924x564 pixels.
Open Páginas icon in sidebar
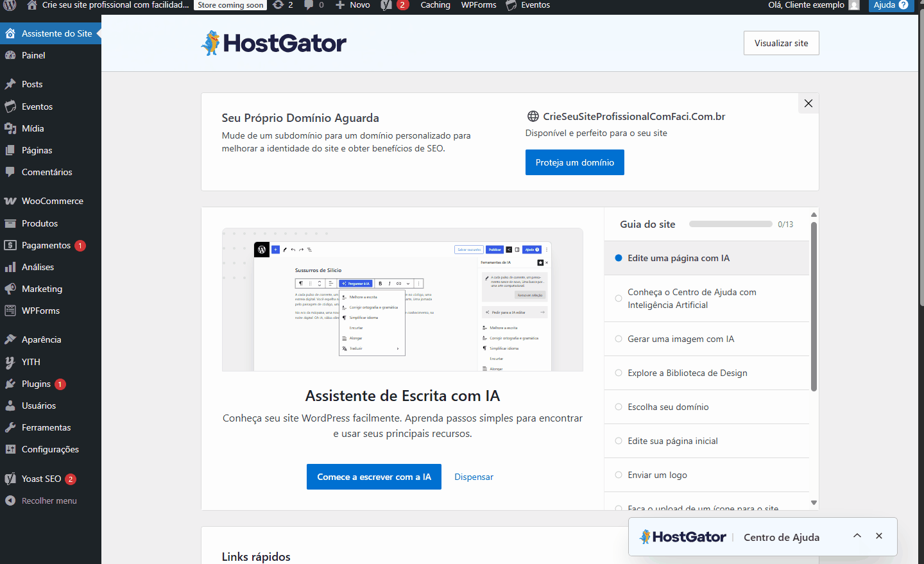point(10,150)
